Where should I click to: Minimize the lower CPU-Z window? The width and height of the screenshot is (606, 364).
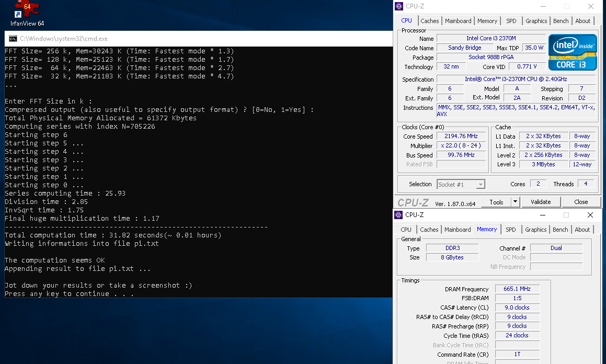[543, 215]
